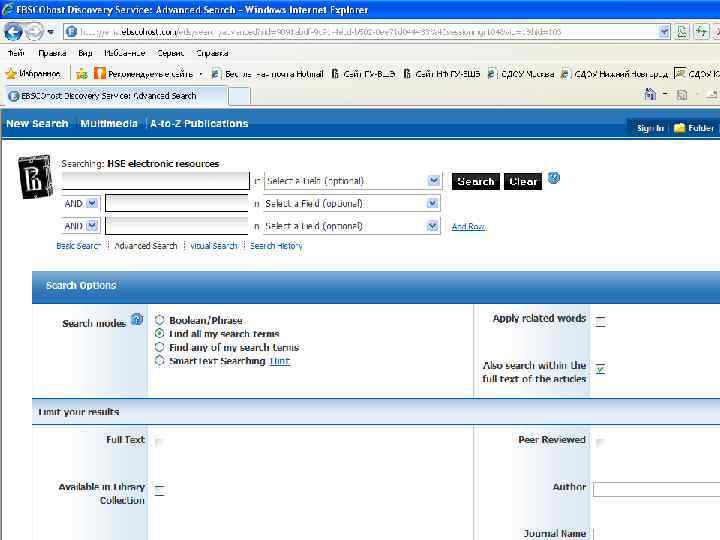
Task: Click the black Search button
Action: point(476,182)
